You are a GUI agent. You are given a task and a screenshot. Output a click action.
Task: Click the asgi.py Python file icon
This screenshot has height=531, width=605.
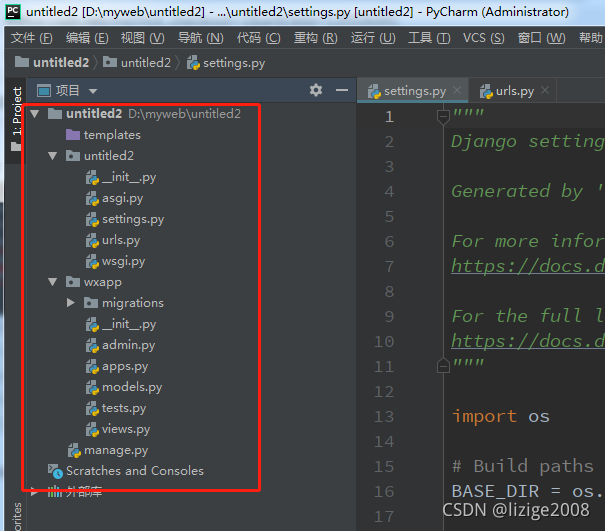tap(92, 198)
